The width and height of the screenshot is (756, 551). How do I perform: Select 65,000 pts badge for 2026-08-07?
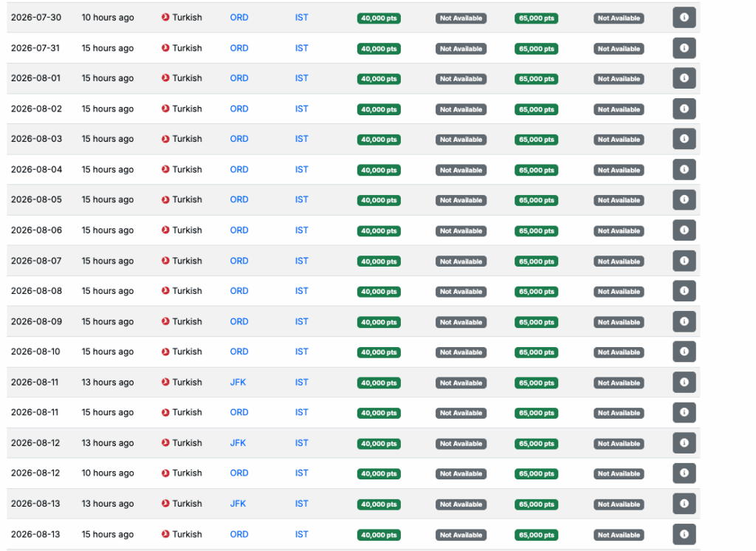(x=536, y=261)
